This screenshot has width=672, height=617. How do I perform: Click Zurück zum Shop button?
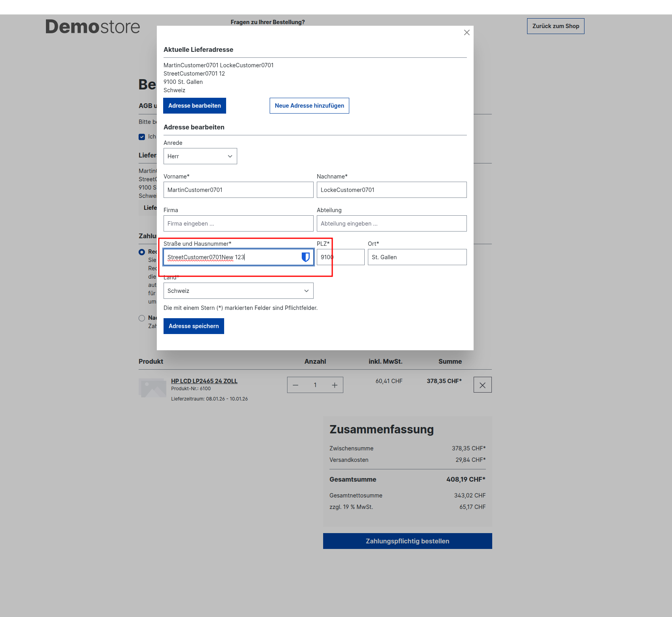(555, 26)
